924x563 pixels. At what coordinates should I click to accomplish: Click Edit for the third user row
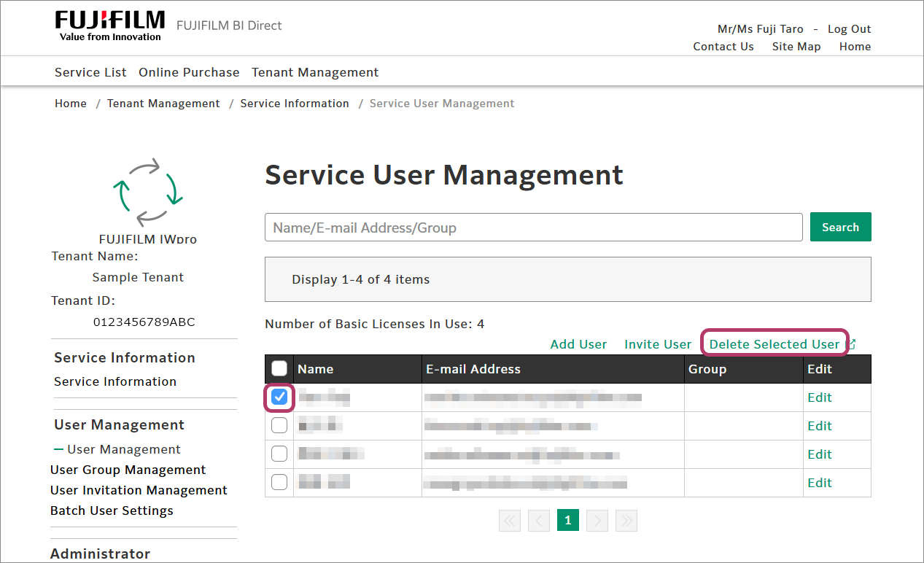click(x=819, y=454)
